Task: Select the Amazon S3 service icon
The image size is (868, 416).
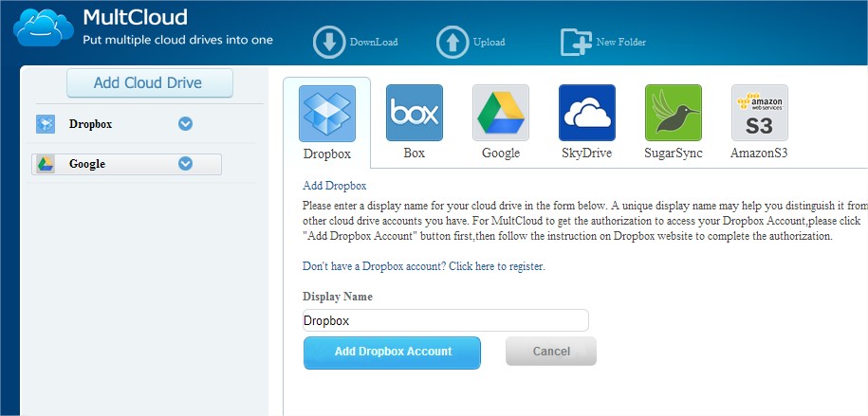Action: (760, 113)
